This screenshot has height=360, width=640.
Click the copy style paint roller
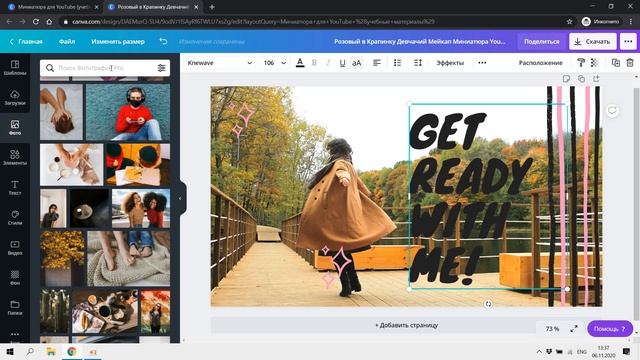pos(580,63)
